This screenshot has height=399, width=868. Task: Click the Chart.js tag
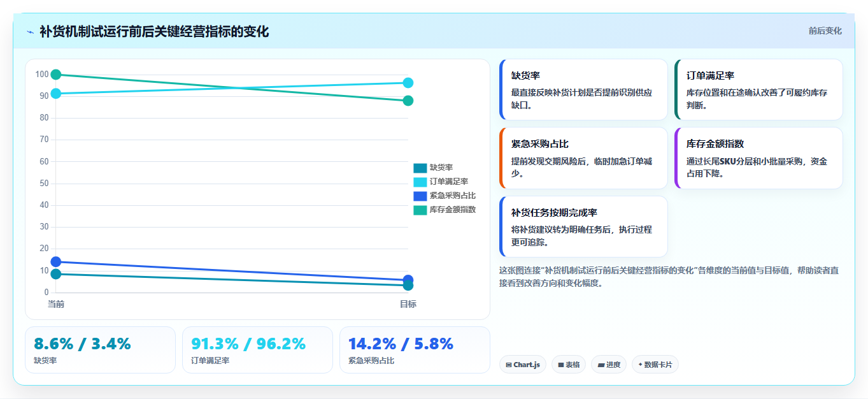(x=523, y=365)
